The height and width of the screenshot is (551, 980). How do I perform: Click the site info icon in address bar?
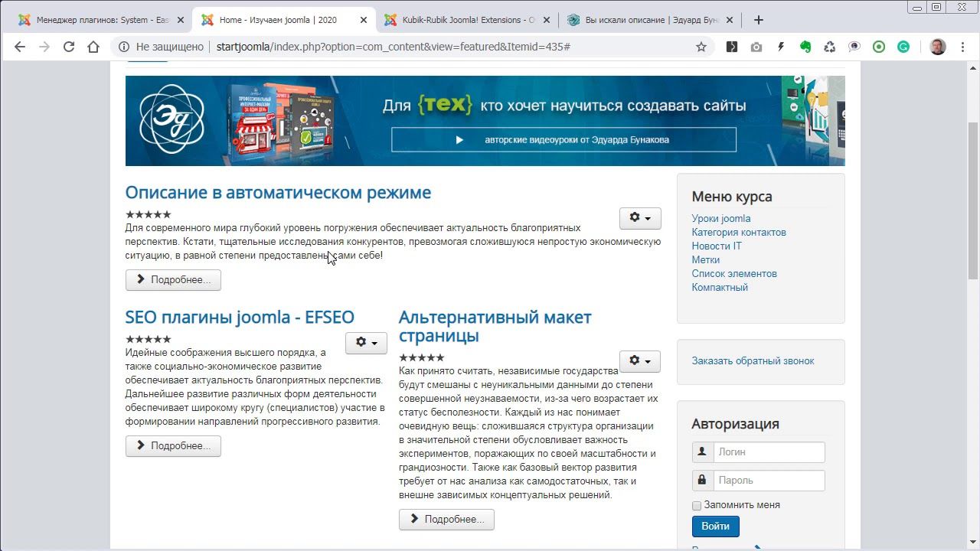click(124, 47)
